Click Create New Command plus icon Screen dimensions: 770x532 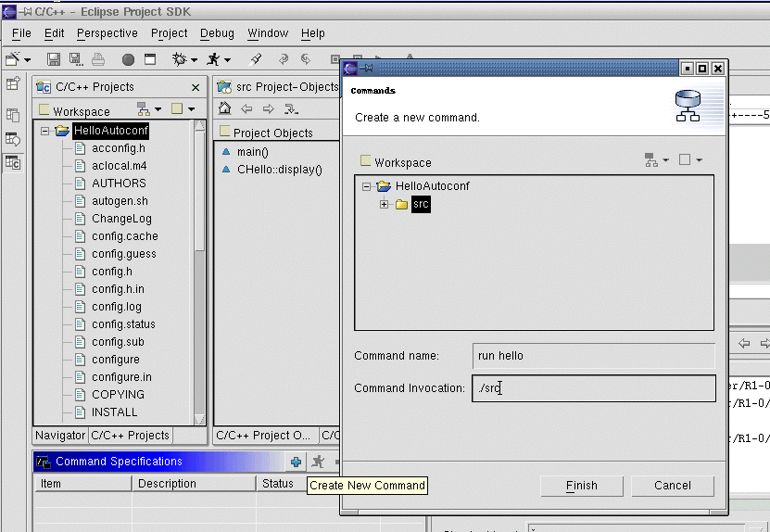click(296, 462)
